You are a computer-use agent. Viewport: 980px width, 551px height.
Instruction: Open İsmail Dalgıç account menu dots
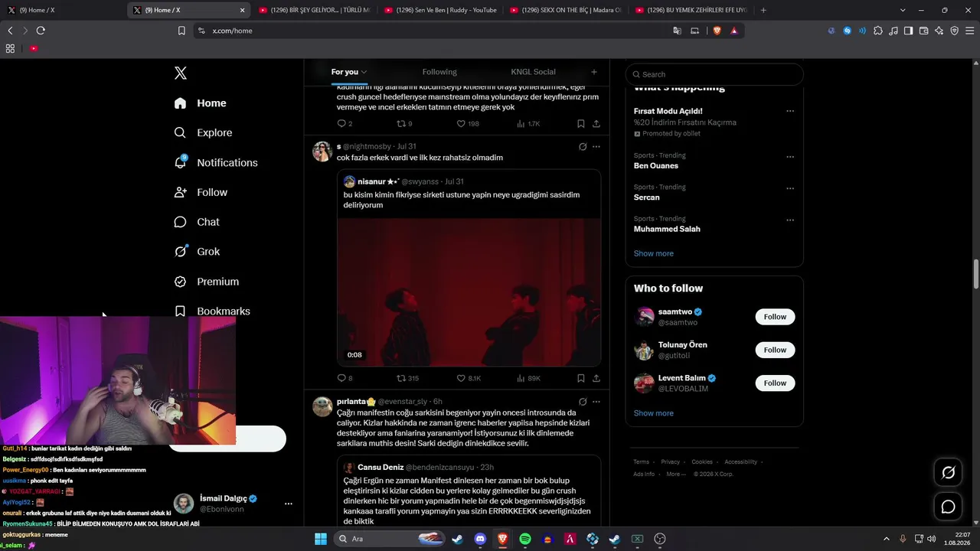click(289, 504)
